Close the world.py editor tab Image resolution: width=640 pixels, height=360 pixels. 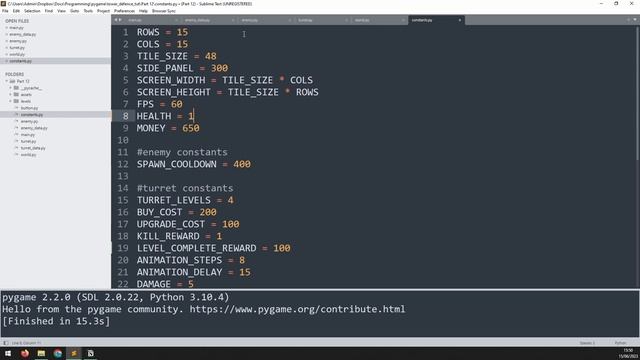(403, 20)
